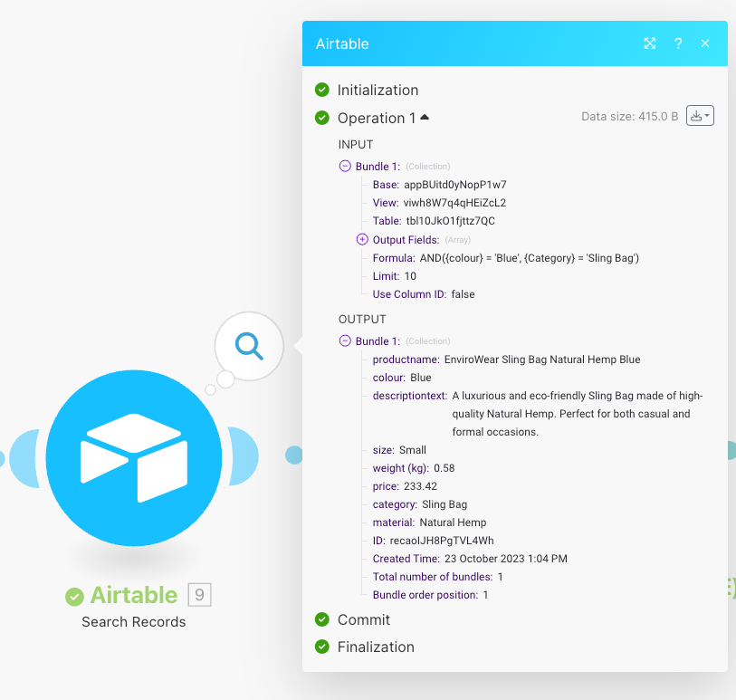Open the download output bundles dropdown

tap(700, 116)
